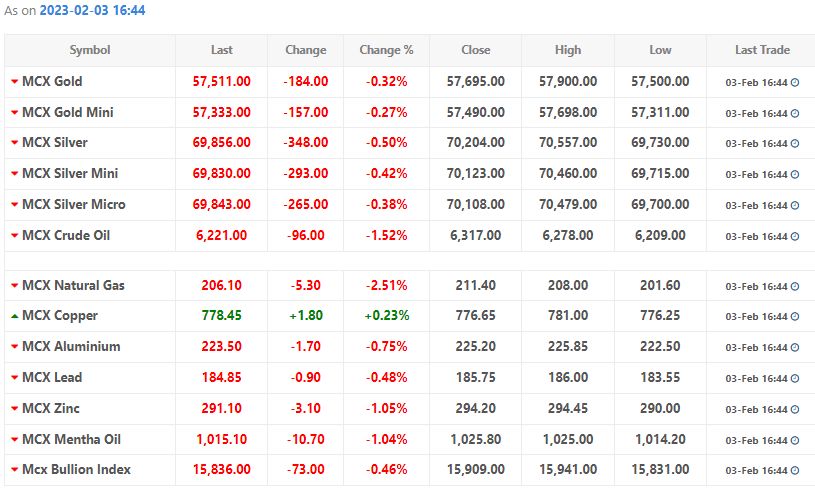The width and height of the screenshot is (815, 490).
Task: Click the Close column header
Action: tap(476, 50)
